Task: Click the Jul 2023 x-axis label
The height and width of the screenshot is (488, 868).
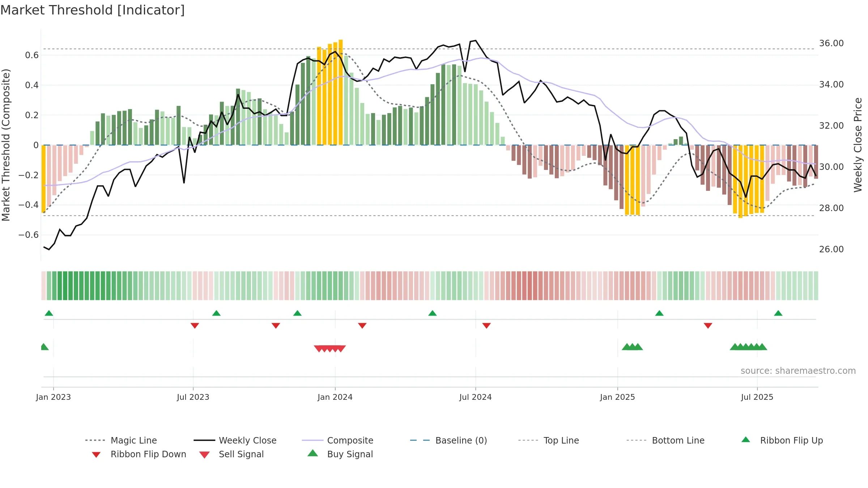Action: click(x=193, y=397)
